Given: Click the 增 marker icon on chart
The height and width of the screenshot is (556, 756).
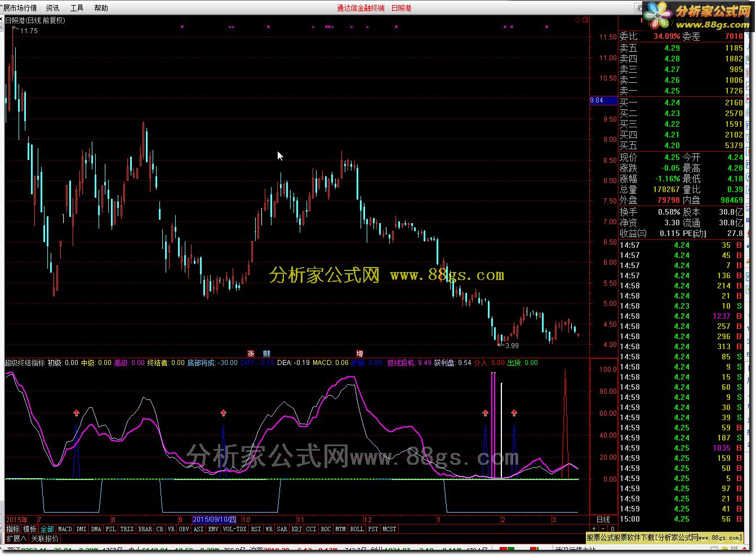Looking at the screenshot, I should point(359,353).
